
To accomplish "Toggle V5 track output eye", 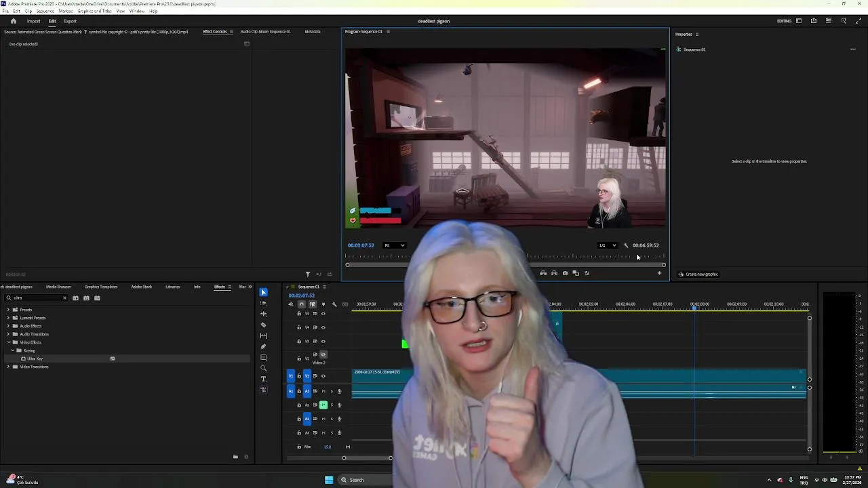I will coord(323,314).
